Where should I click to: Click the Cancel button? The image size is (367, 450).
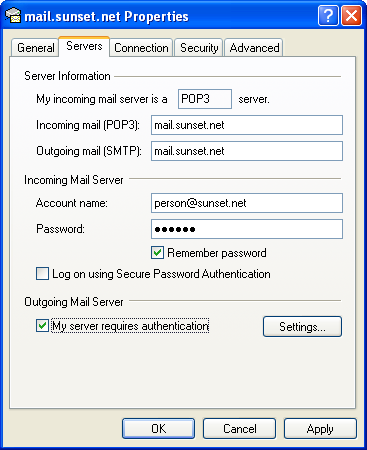tap(239, 429)
